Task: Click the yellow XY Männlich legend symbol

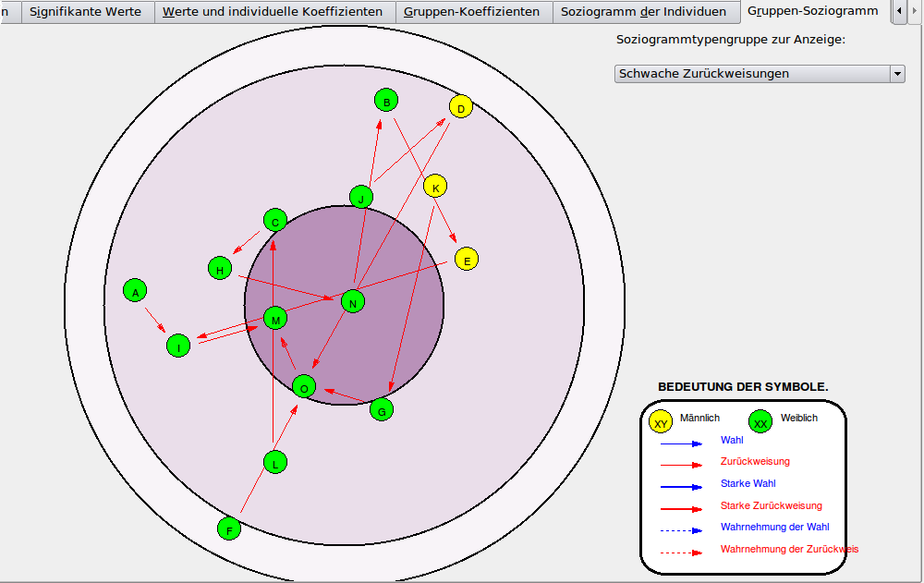Action: pos(662,422)
